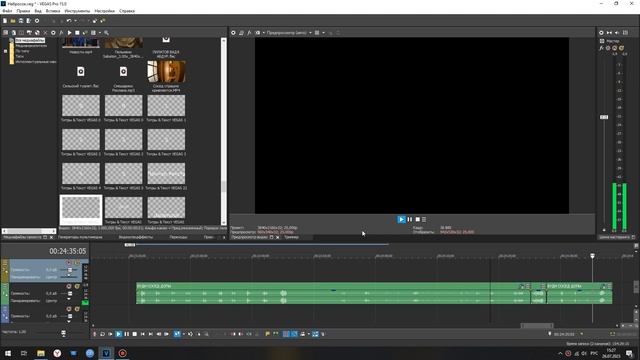Open the View menu (Вид)
640x360 pixels.
38,11
